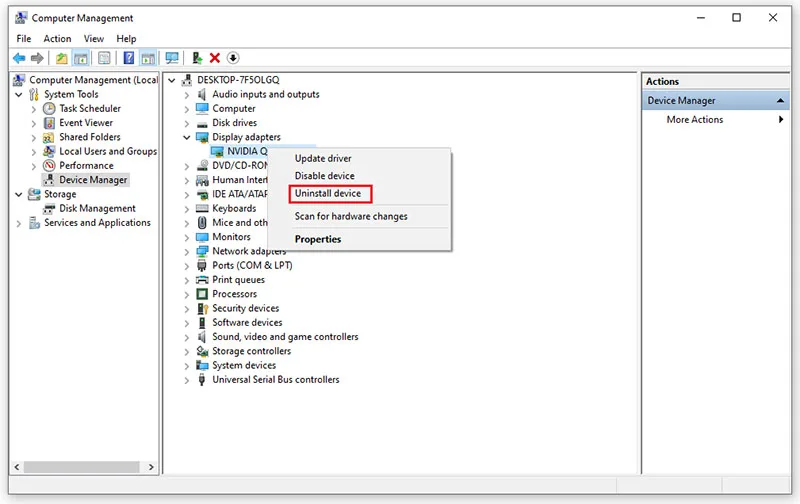Viewport: 800px width, 504px height.
Task: Collapse the Device Manager section in Actions pane
Action: 780,101
